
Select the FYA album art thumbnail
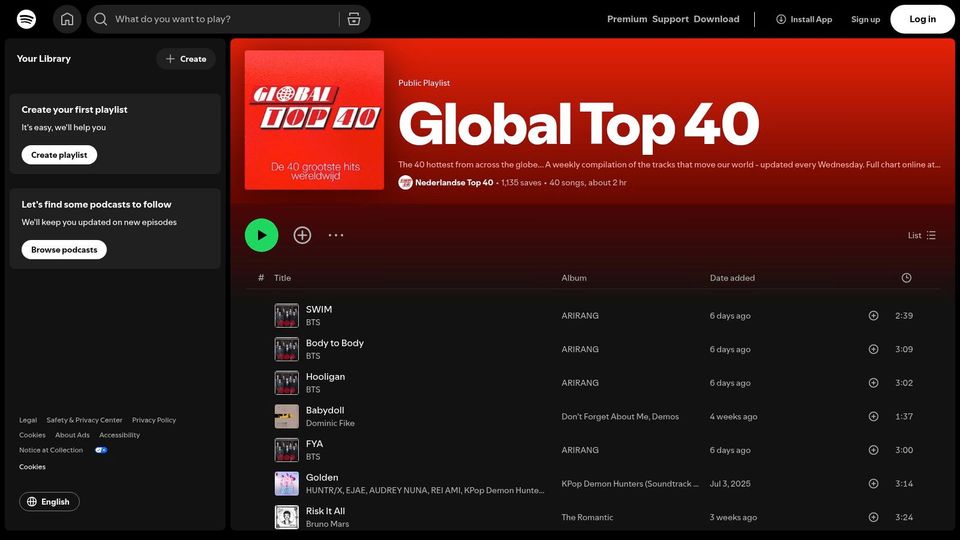(287, 450)
